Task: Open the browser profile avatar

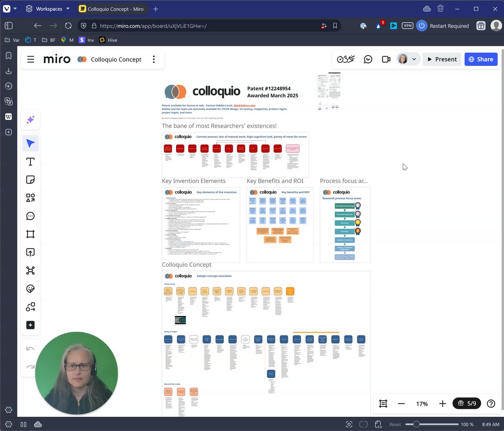Action: 496,26
